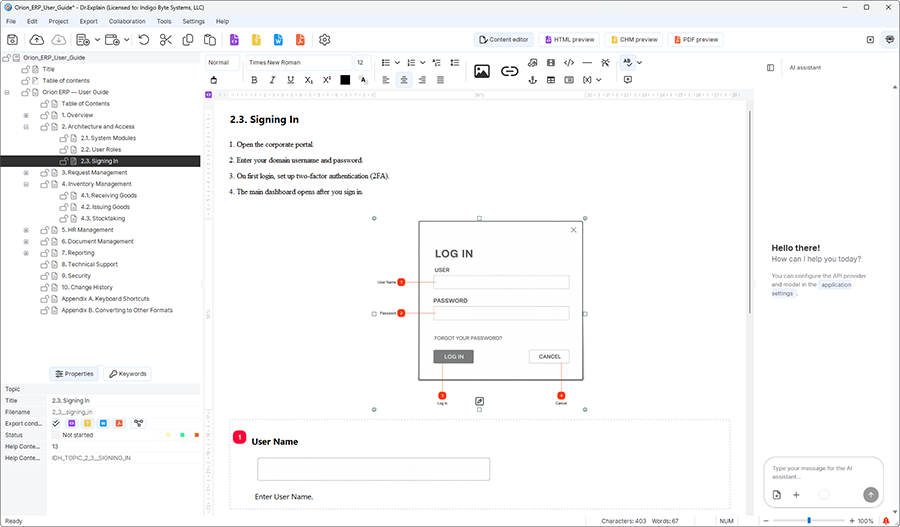Switch to HTML preview

tap(569, 40)
